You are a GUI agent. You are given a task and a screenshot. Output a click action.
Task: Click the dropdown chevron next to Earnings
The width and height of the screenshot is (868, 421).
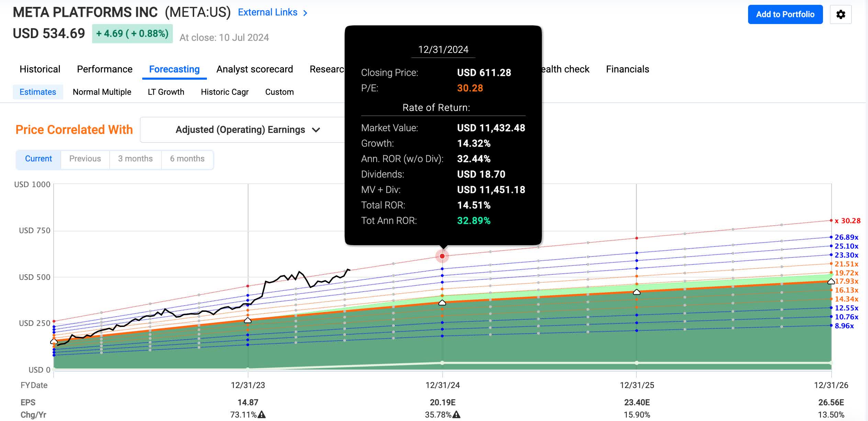point(316,130)
